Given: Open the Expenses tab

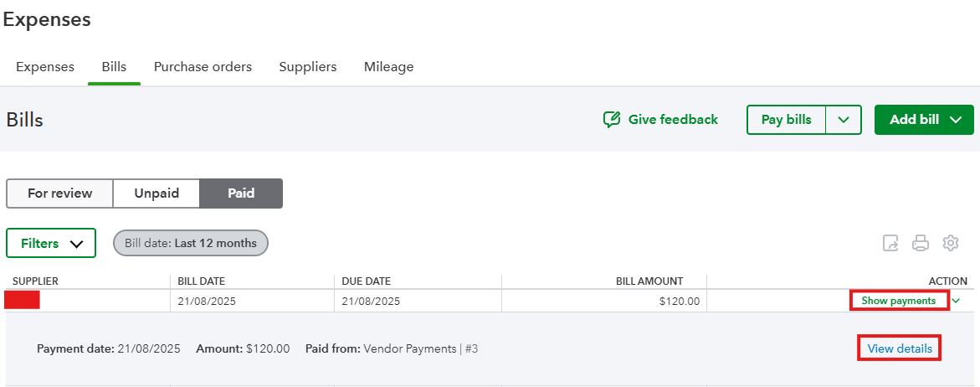Looking at the screenshot, I should (45, 67).
